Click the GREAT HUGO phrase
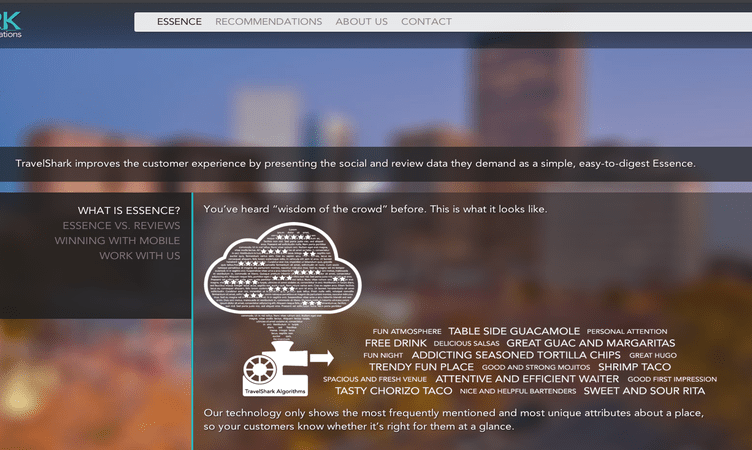 pyautogui.click(x=653, y=355)
